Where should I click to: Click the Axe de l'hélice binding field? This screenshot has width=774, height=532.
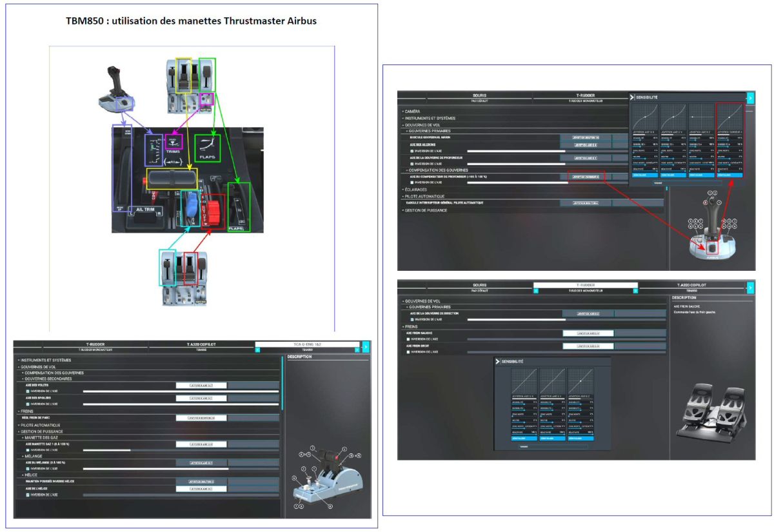pyautogui.click(x=201, y=488)
